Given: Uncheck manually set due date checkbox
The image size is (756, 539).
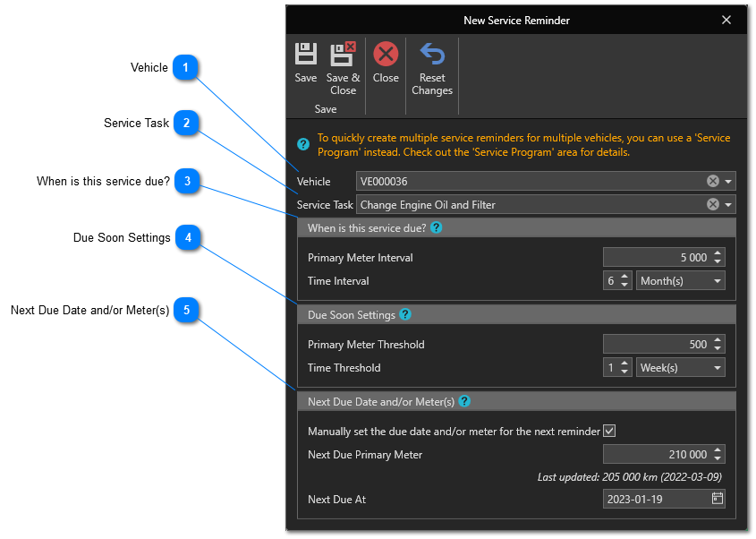Looking at the screenshot, I should coord(609,432).
